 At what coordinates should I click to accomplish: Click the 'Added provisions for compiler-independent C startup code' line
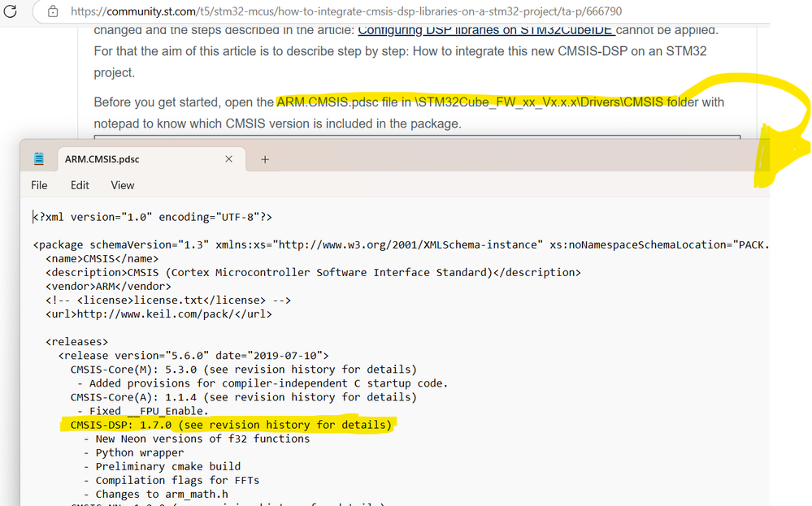[263, 383]
